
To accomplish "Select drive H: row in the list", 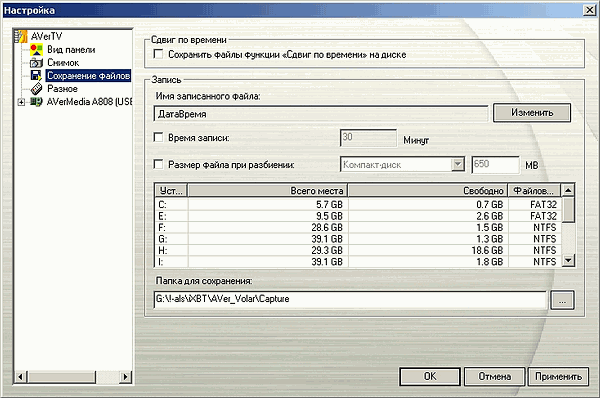I will (358, 250).
